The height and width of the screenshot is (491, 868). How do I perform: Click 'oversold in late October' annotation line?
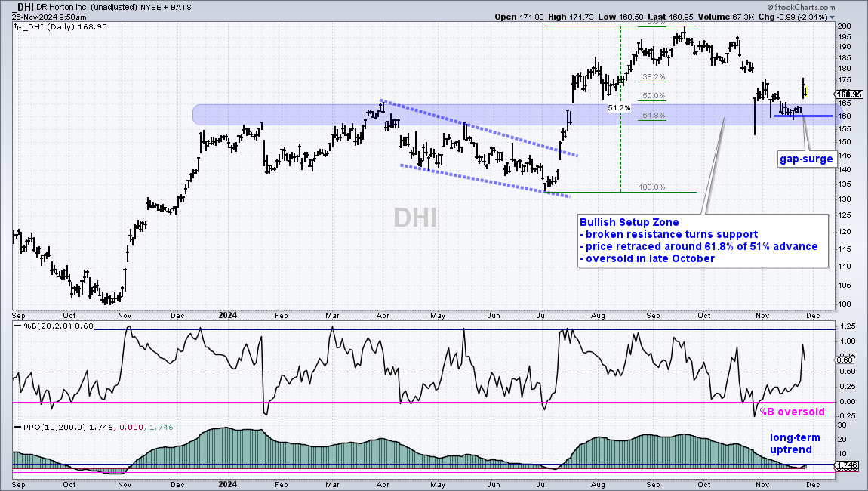(647, 259)
